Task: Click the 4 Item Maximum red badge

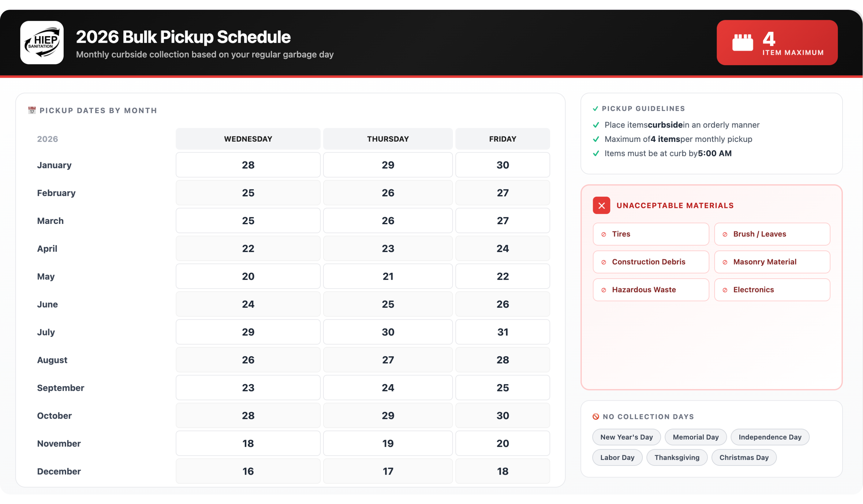Action: pos(777,43)
